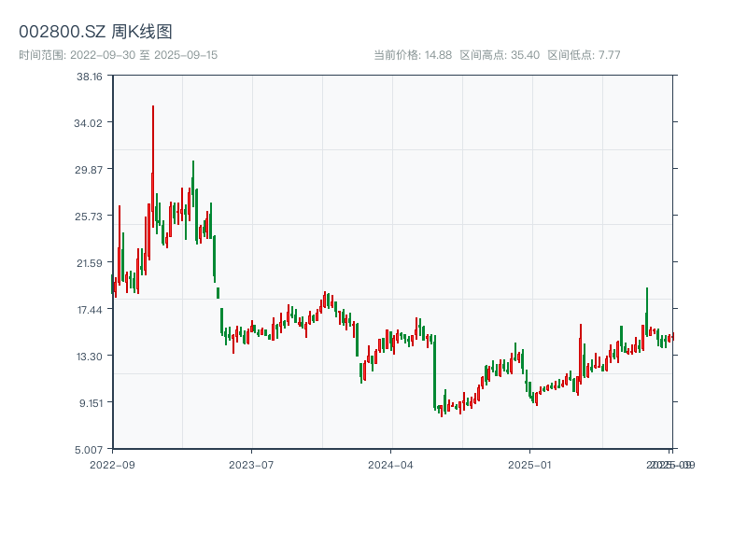The height and width of the screenshot is (560, 747).
Task: Click the x-axis date label 2024-04
Action: point(390,465)
